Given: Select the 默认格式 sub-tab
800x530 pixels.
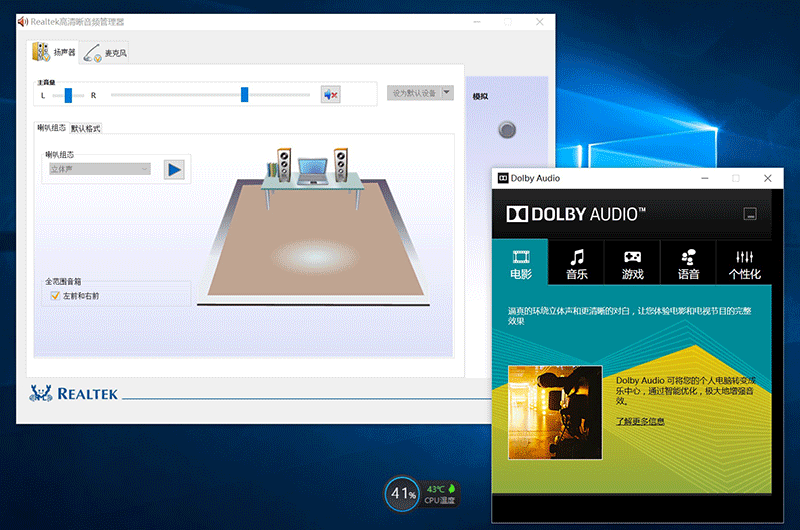Looking at the screenshot, I should [x=86, y=129].
